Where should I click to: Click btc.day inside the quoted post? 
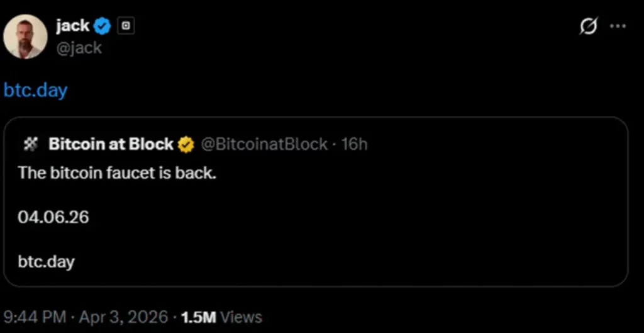(x=46, y=261)
